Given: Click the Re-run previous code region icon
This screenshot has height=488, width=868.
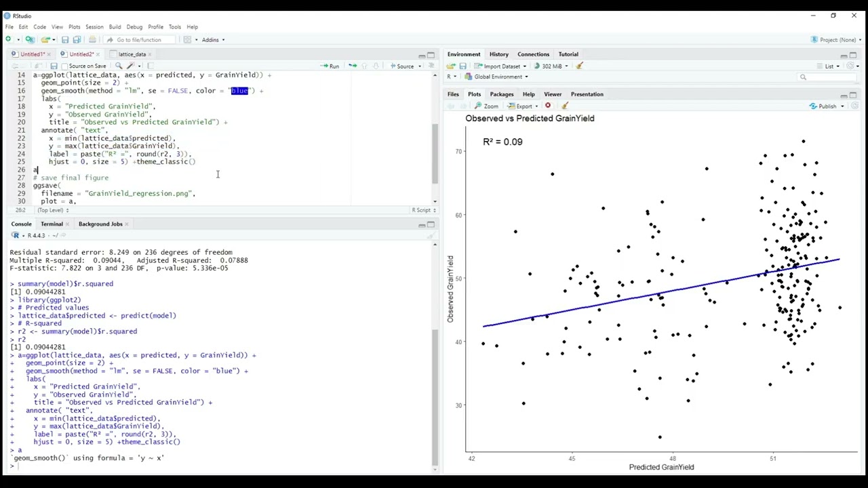Looking at the screenshot, I should (x=352, y=66).
